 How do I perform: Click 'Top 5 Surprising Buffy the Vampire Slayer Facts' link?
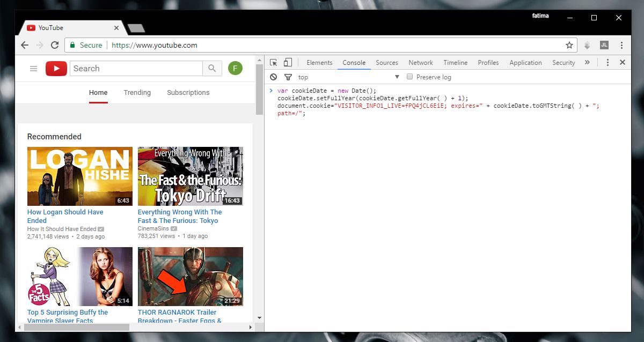[x=68, y=316]
